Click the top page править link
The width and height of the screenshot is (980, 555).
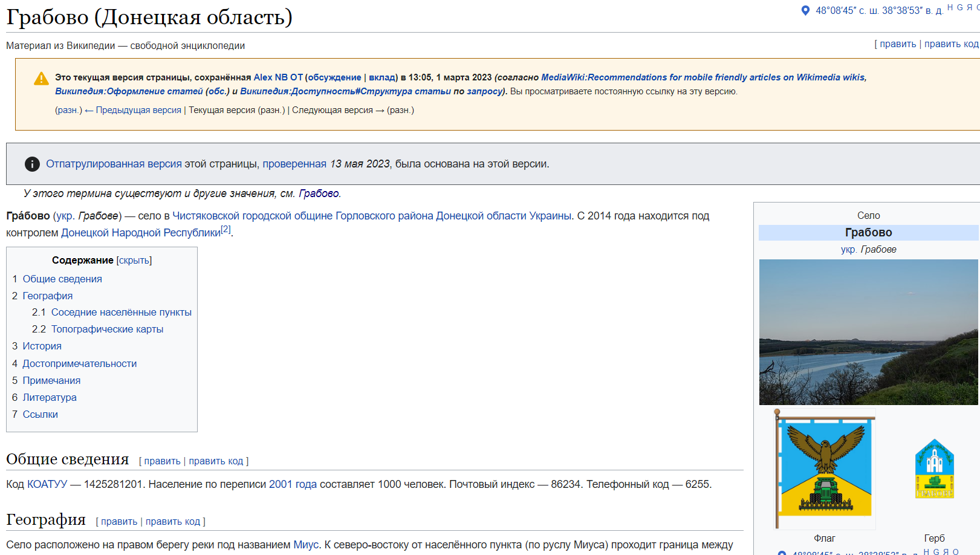point(898,44)
